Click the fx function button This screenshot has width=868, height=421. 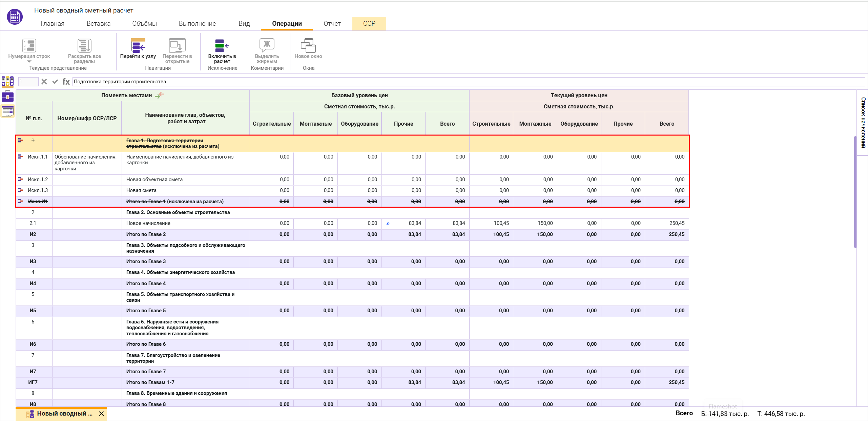tap(66, 82)
